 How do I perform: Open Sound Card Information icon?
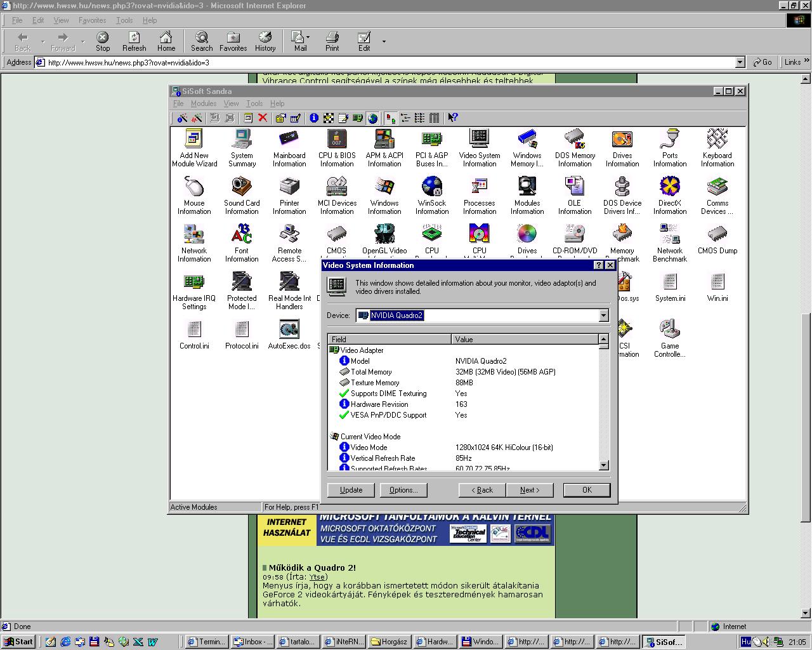pos(242,195)
